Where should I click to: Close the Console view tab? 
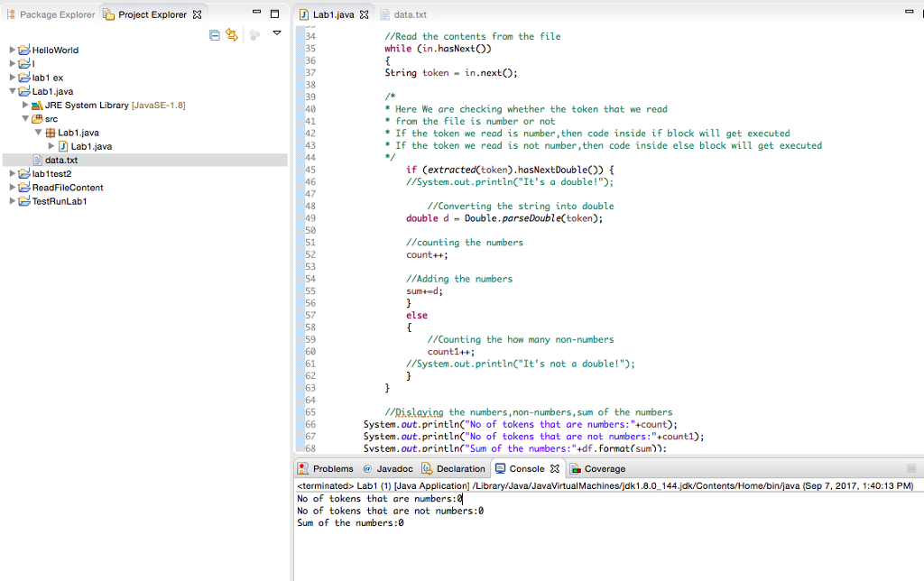click(554, 468)
